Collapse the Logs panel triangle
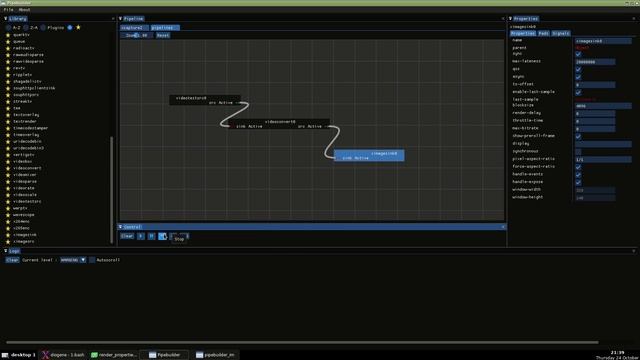The image size is (640, 360). [5, 251]
